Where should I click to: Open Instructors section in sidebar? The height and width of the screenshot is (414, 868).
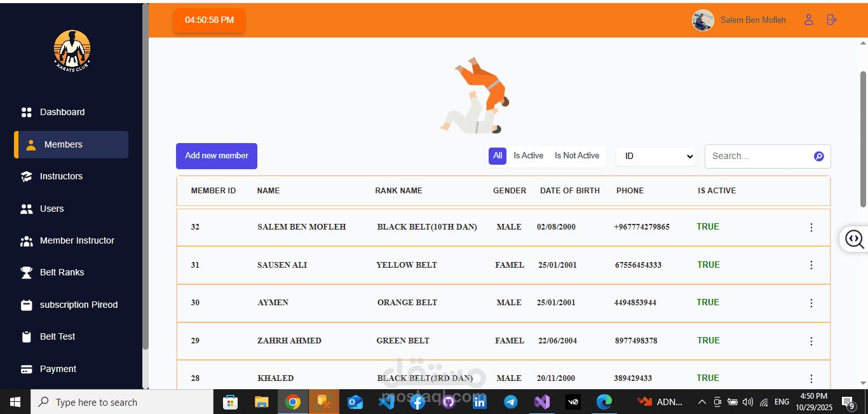click(x=62, y=176)
